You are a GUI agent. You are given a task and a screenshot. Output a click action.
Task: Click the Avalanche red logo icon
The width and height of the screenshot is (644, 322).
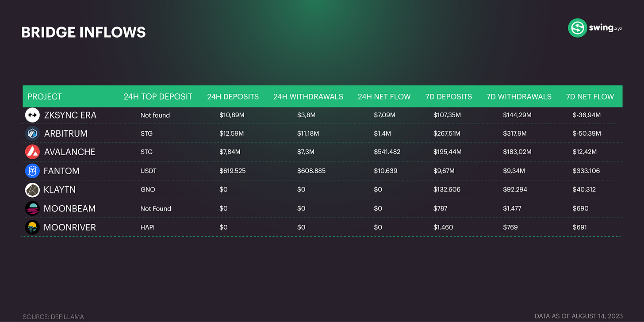point(33,152)
